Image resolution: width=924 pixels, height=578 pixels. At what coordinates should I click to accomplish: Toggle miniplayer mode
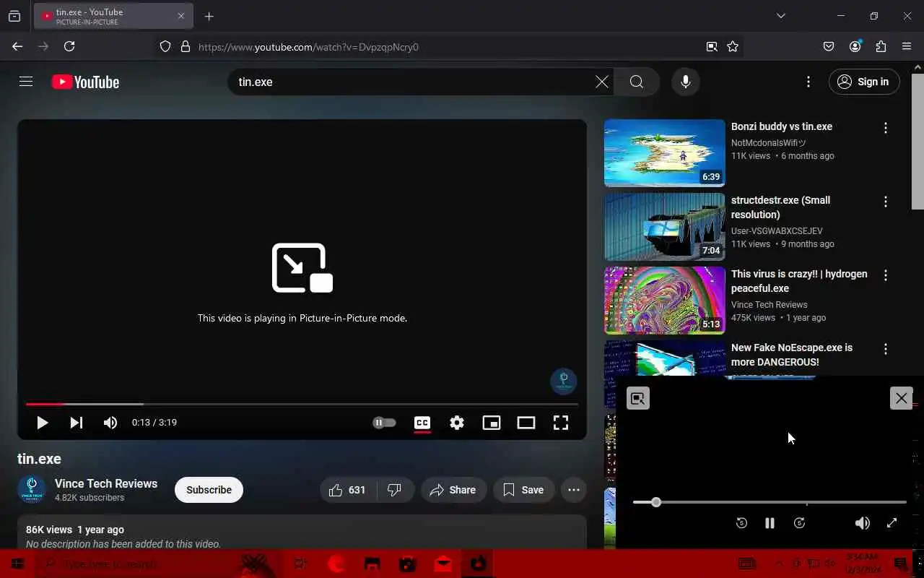point(492,423)
